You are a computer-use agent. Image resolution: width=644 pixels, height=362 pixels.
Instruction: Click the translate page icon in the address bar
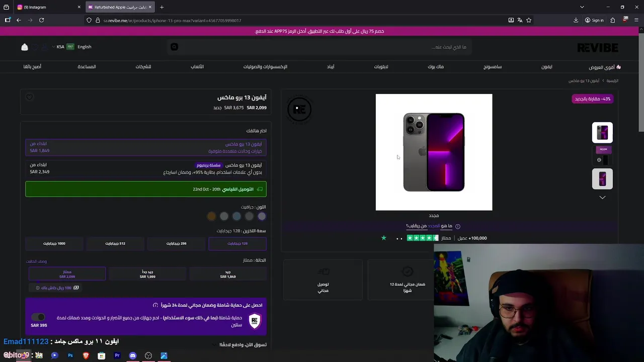point(520,20)
